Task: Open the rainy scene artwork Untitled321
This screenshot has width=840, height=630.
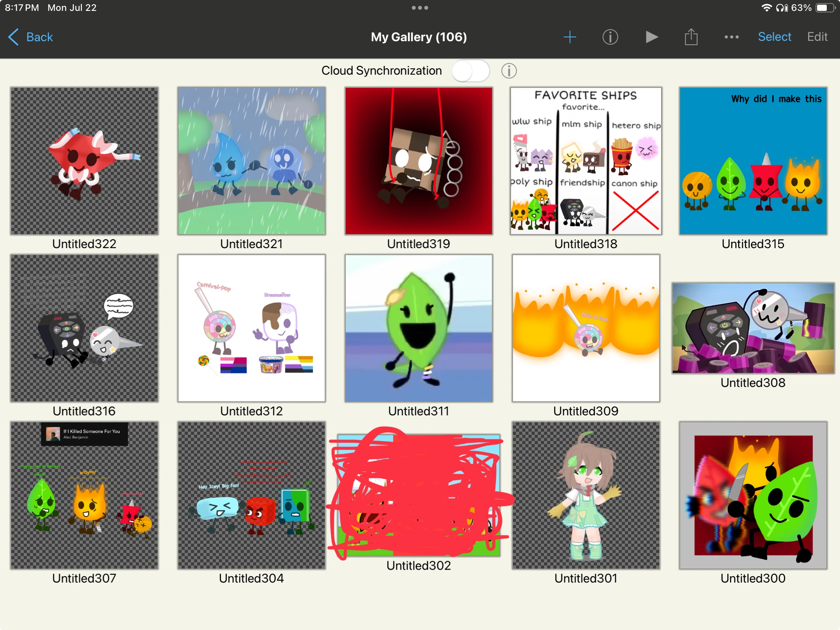Action: (x=251, y=161)
